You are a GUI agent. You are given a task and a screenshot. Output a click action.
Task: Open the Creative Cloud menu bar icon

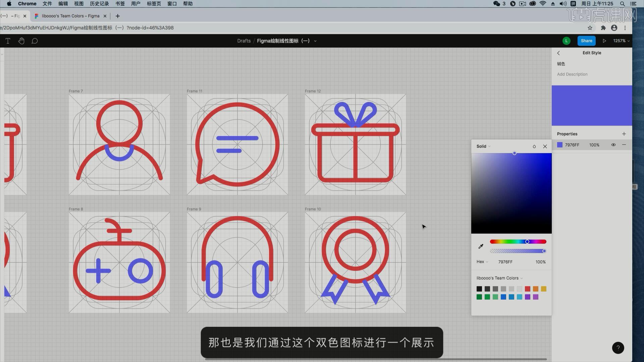(x=532, y=4)
